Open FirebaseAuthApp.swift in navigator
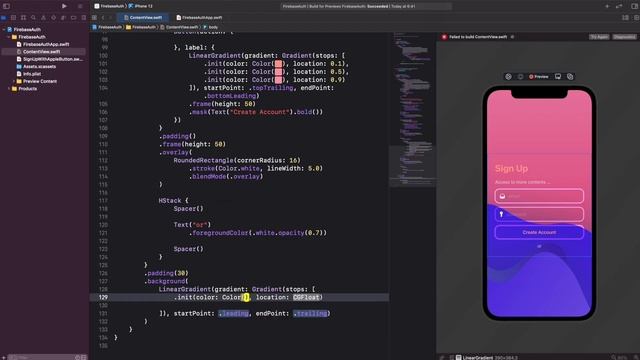Image resolution: width=640 pixels, height=360 pixels. (x=43, y=44)
